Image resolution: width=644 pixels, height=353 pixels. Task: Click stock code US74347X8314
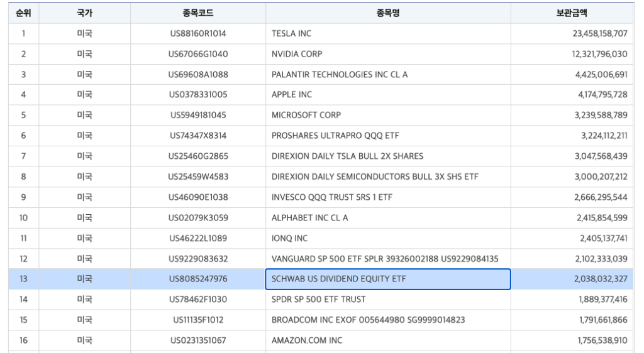tap(198, 136)
